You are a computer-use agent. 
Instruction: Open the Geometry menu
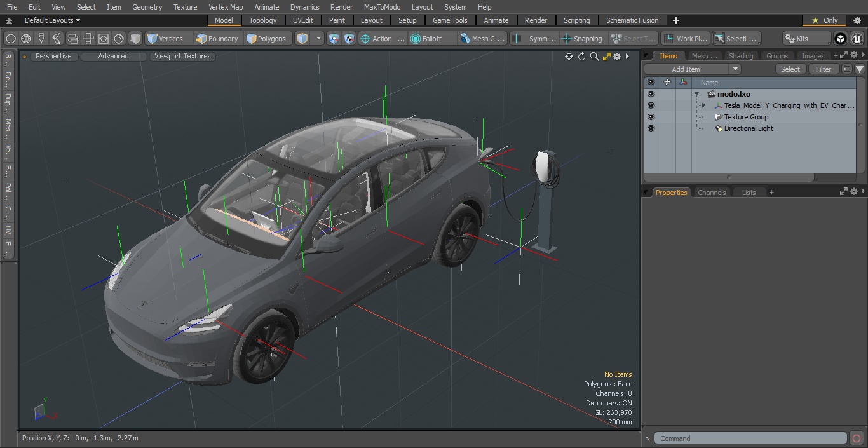[x=147, y=7]
